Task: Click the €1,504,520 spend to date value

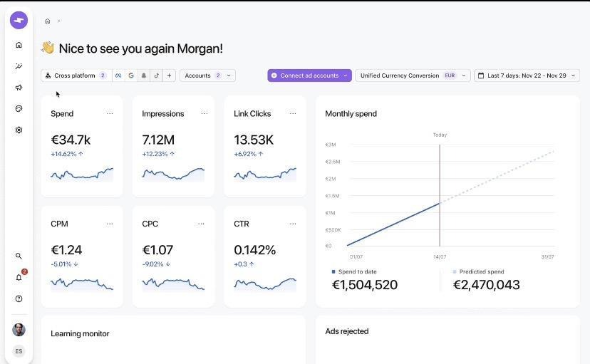Action: coord(365,285)
